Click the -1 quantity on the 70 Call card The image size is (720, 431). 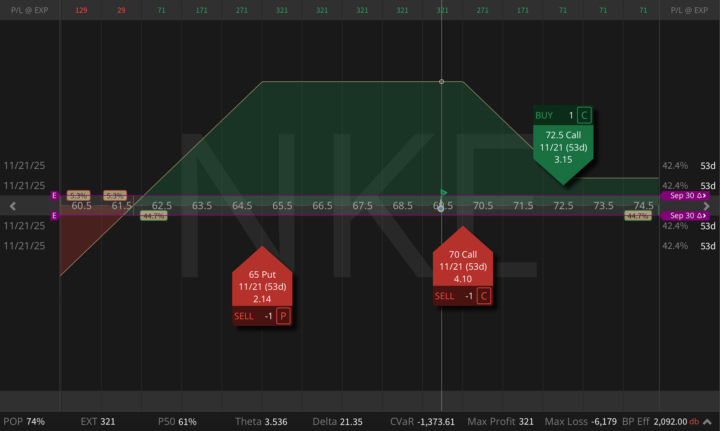click(x=469, y=296)
